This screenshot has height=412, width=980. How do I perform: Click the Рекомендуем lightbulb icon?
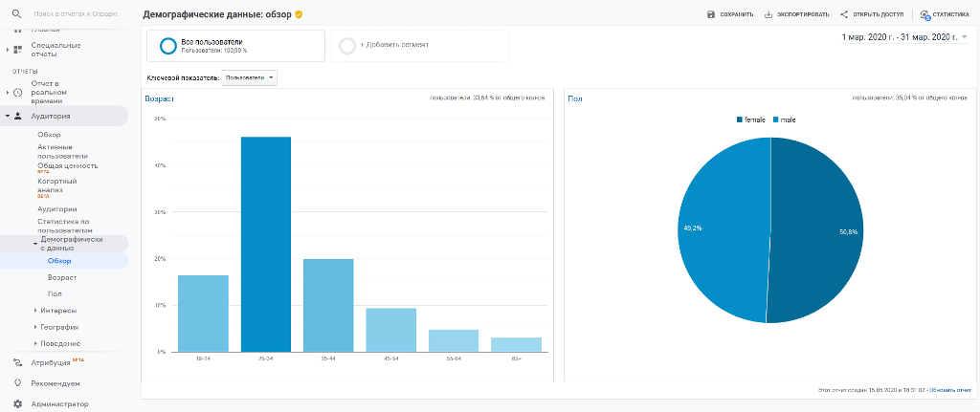pyautogui.click(x=17, y=383)
